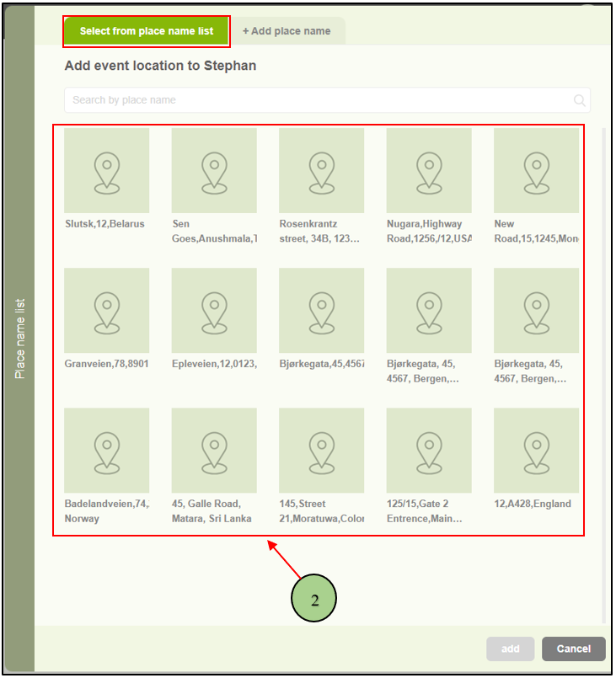Select the Slutsk,12,Belarus location pin icon
This screenshot has width=616, height=678.
[x=106, y=170]
